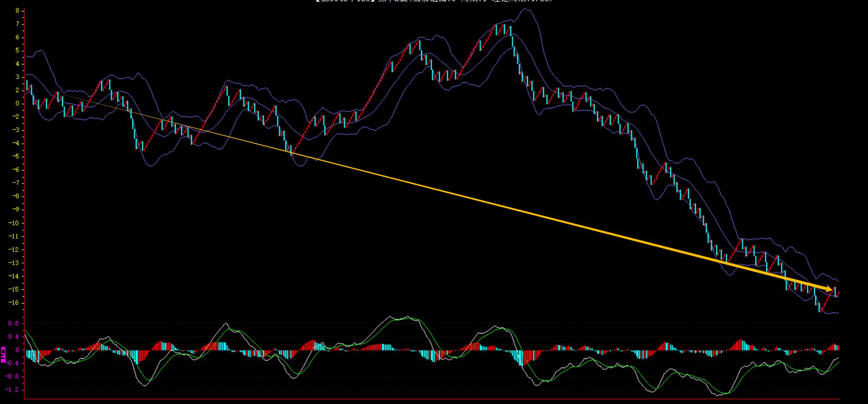Image resolution: width=868 pixels, height=404 pixels.
Task: Click the -0.8 label on MACD axis
Action: 12,376
